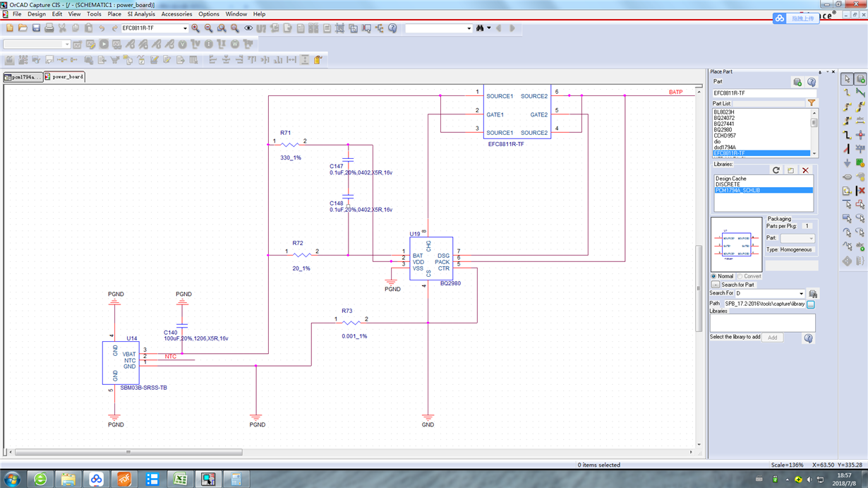Click the New document toolbar icon

pyautogui.click(x=10, y=28)
